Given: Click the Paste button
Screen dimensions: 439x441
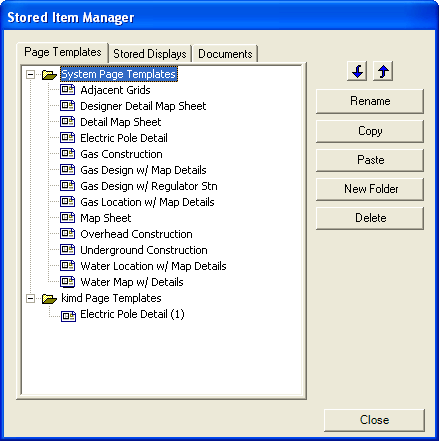Looking at the screenshot, I should coord(370,160).
